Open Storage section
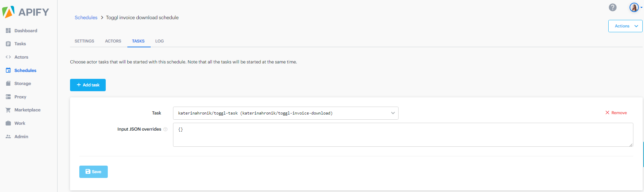 point(23,83)
